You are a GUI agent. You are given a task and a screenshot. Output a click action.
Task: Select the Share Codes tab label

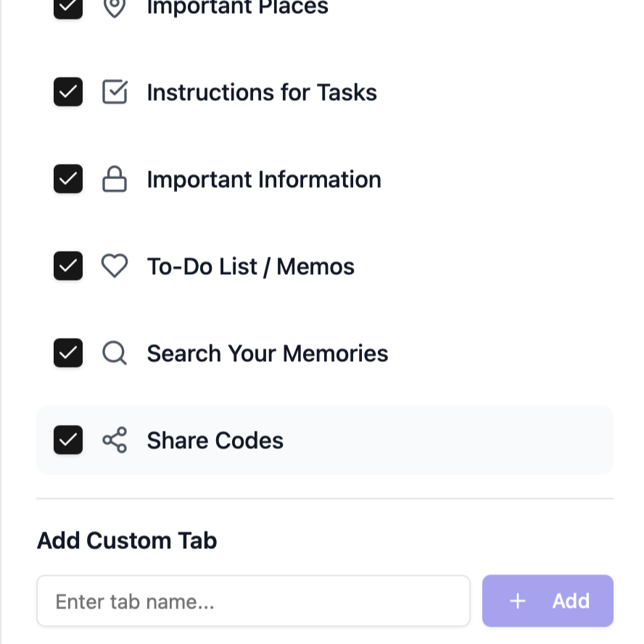(215, 440)
